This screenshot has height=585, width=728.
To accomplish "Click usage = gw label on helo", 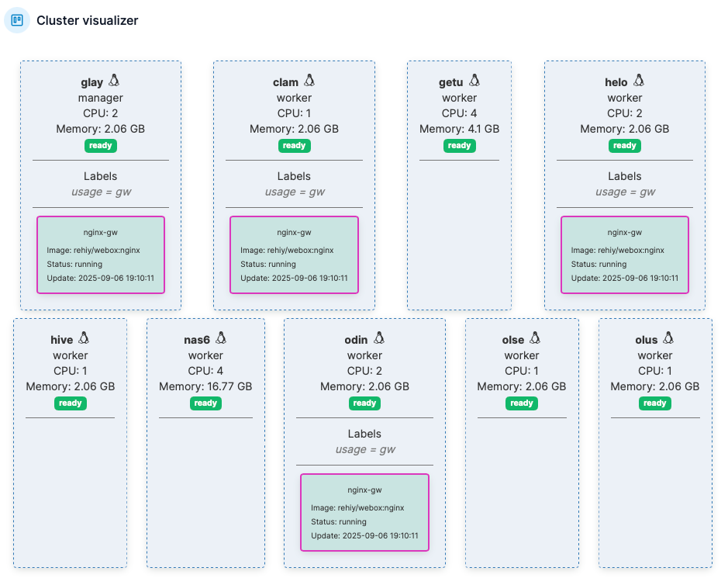I will click(x=626, y=192).
